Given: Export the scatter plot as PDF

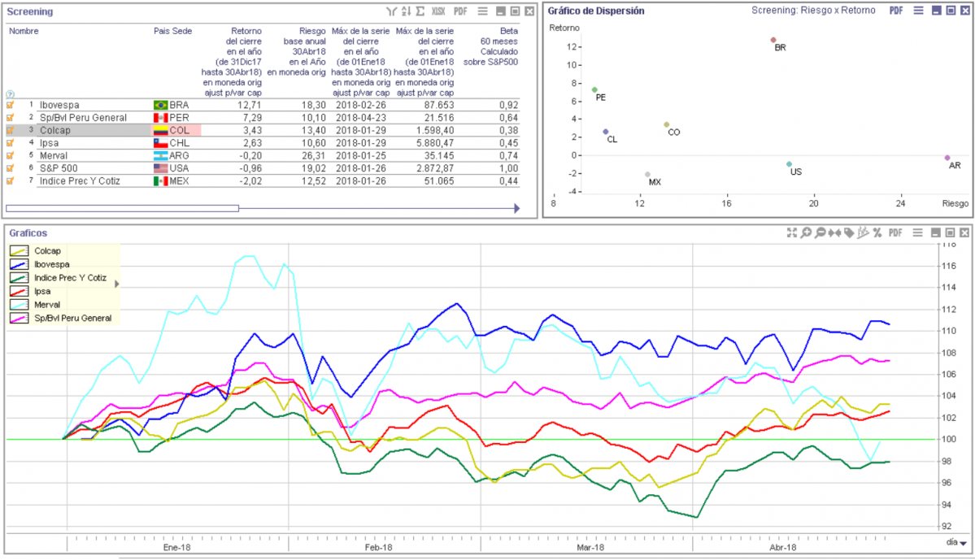Looking at the screenshot, I should [x=896, y=11].
